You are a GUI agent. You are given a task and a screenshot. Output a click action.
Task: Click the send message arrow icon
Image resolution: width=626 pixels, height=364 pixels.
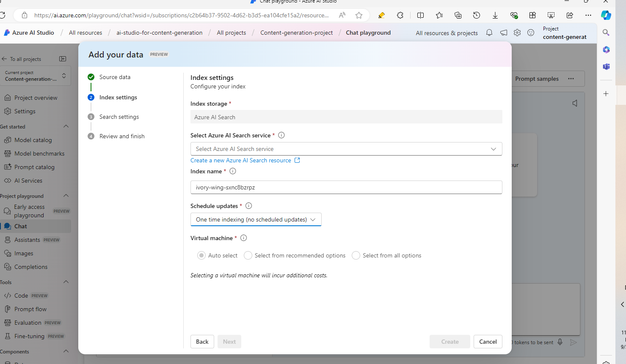[574, 342]
